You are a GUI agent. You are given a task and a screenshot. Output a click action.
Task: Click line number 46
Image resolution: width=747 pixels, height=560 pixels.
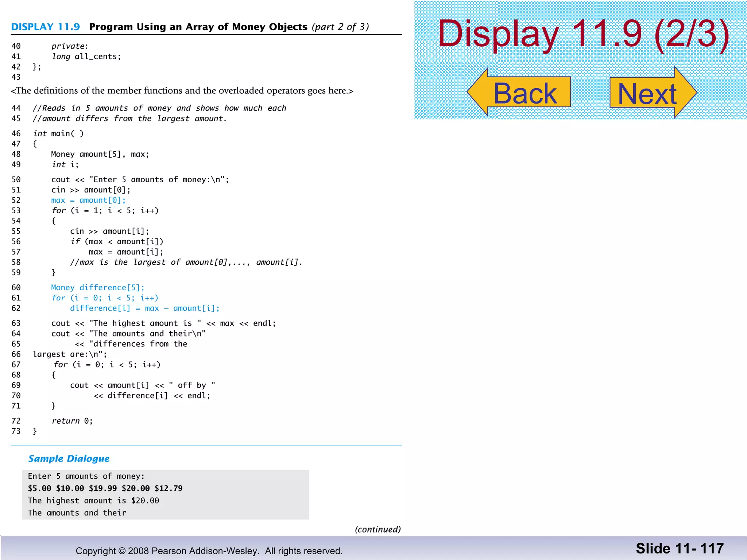pyautogui.click(x=16, y=133)
